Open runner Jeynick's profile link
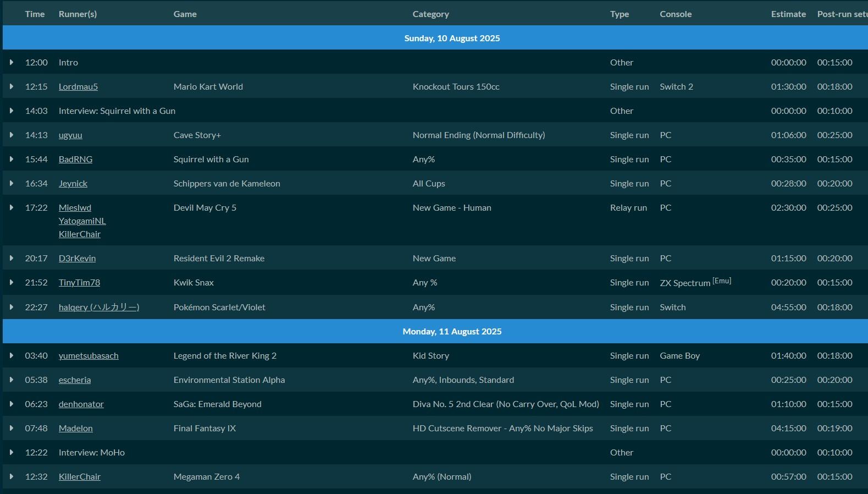The image size is (868, 494). (x=73, y=184)
